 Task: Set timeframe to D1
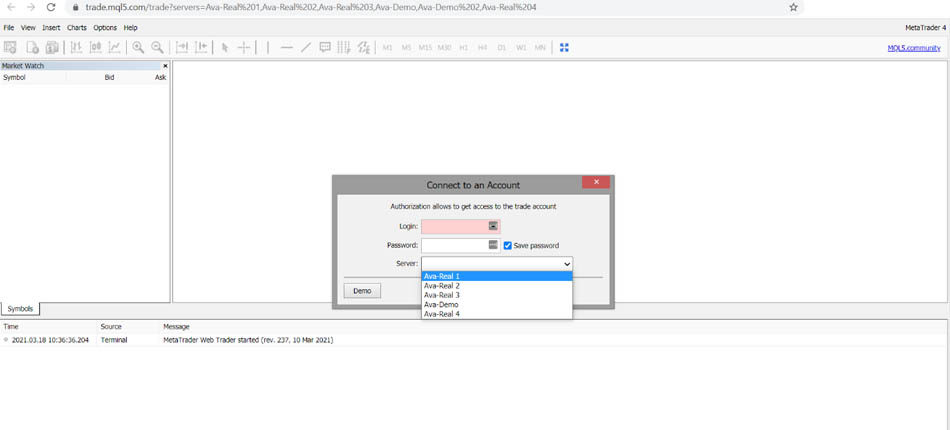point(502,47)
